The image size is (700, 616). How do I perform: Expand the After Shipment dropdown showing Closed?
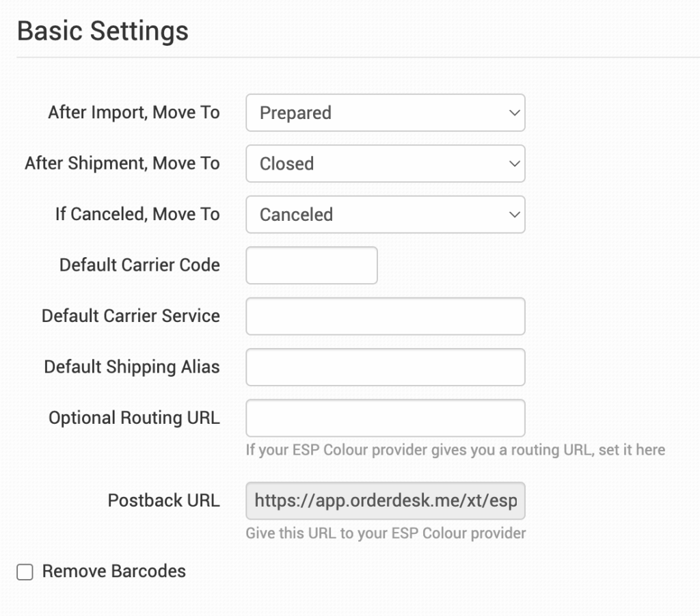[x=385, y=163]
